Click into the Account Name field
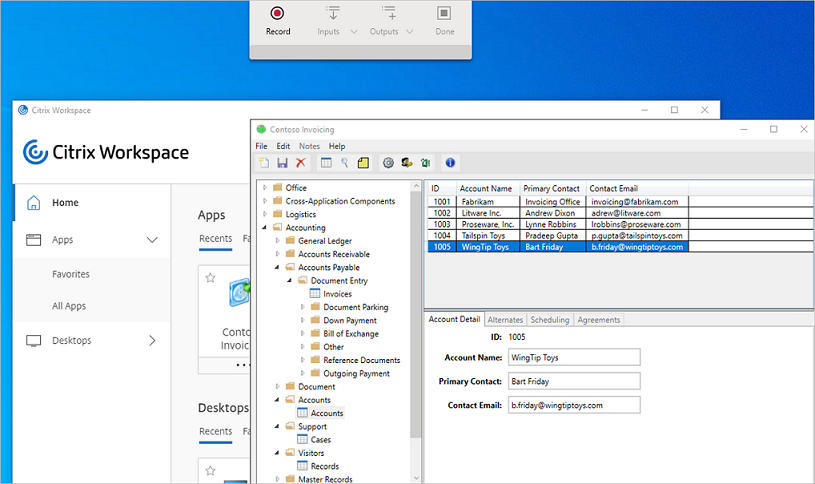Screen dimensions: 815x484 coord(574,357)
